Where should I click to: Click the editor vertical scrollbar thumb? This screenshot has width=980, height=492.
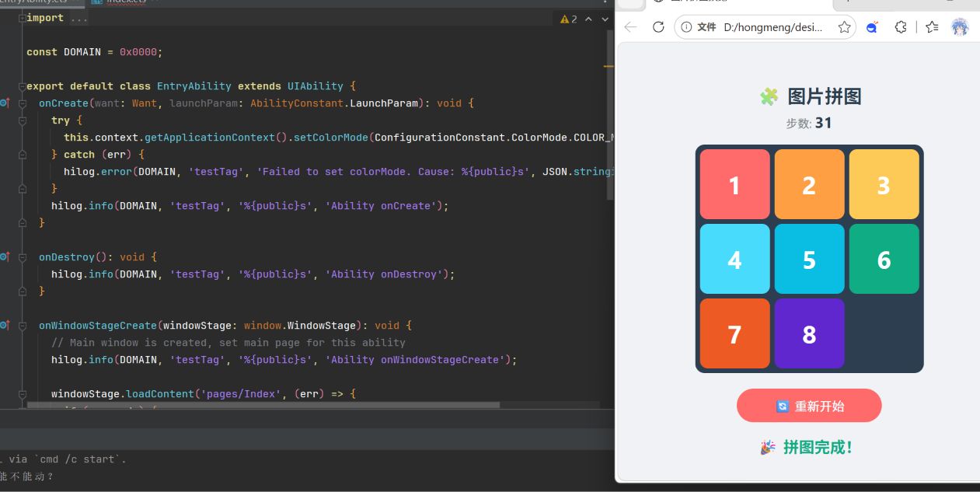tap(610, 115)
